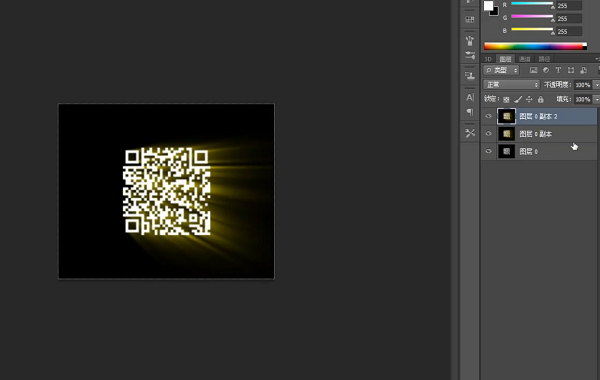Click the foreground white color swatch
Viewport: 600px width, 380px height.
[488, 5]
